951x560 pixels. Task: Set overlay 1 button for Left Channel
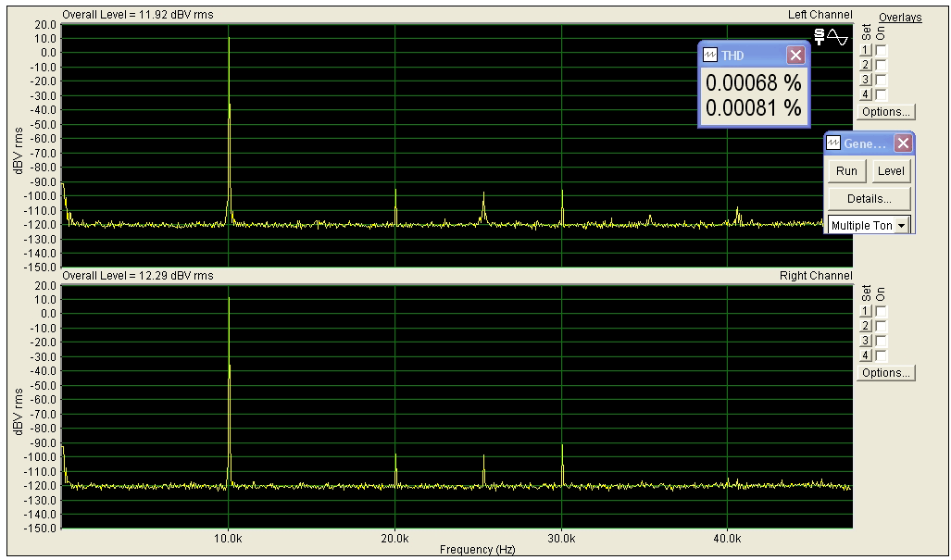click(866, 50)
